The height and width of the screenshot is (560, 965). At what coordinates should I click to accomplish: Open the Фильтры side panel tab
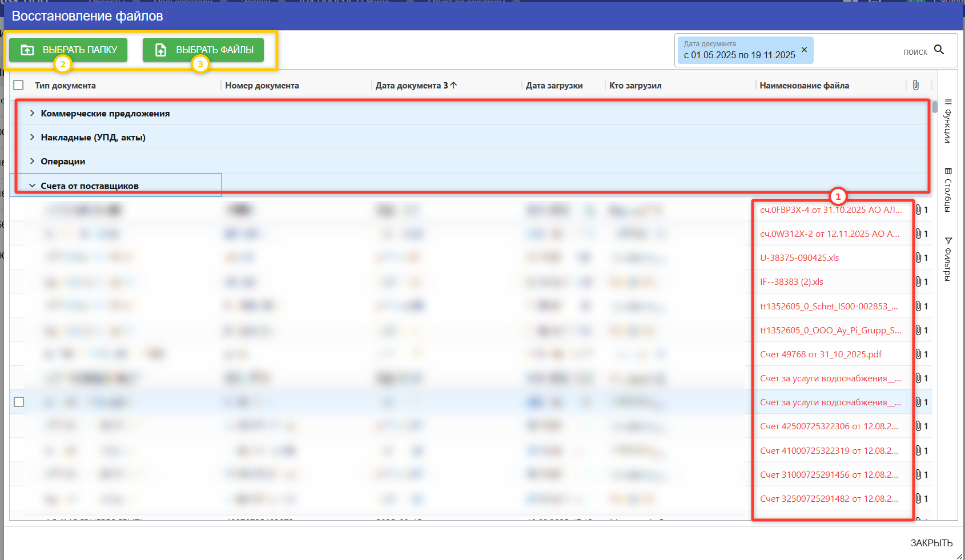click(948, 259)
